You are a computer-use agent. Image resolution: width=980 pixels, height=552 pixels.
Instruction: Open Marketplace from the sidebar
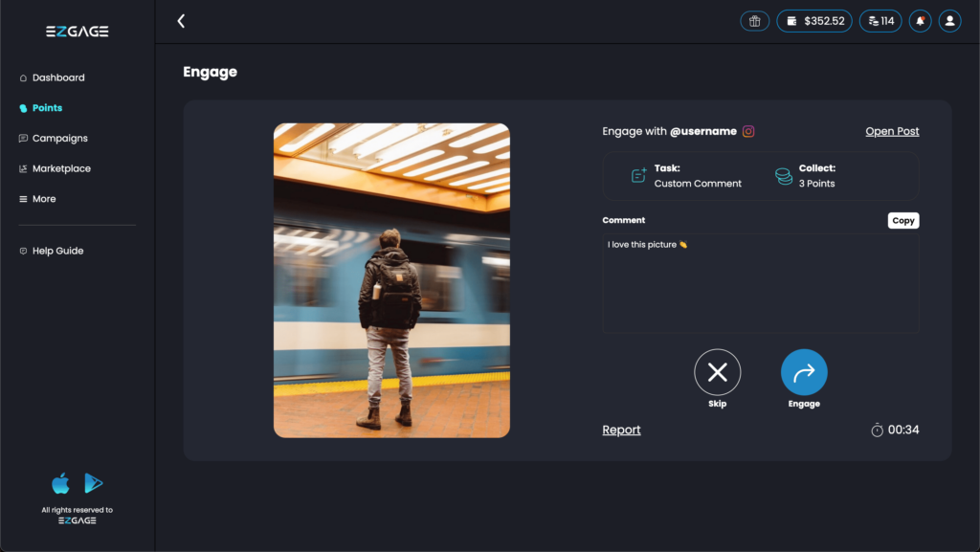coord(61,168)
